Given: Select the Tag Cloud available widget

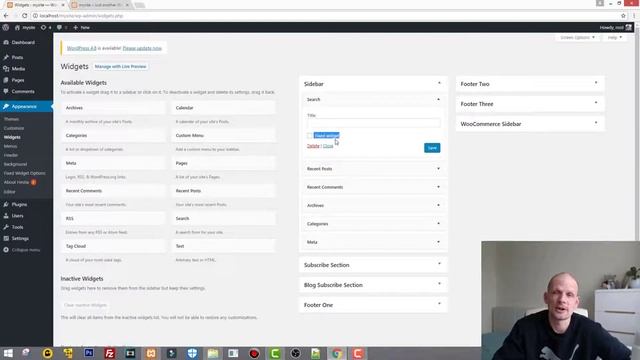Looking at the screenshot, I should pos(113,246).
